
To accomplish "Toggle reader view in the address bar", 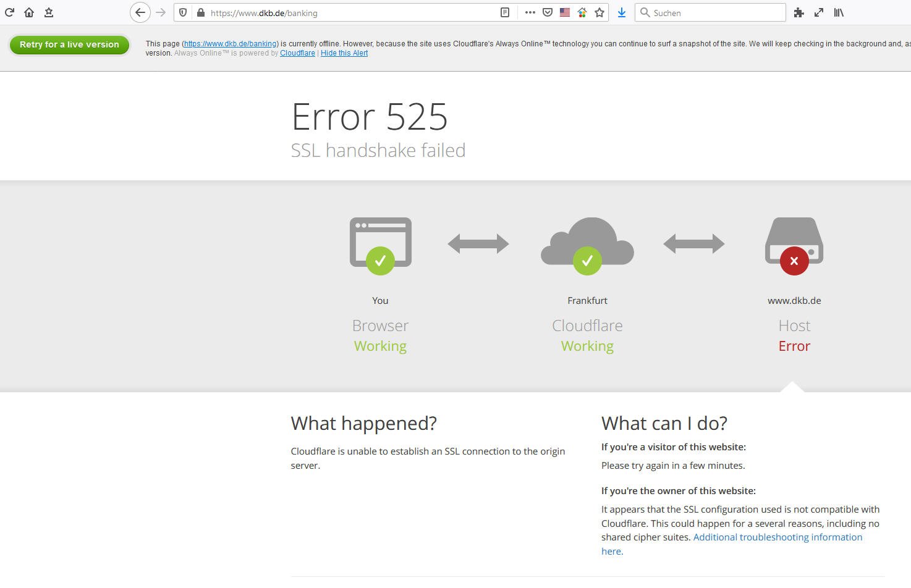I will pyautogui.click(x=505, y=12).
